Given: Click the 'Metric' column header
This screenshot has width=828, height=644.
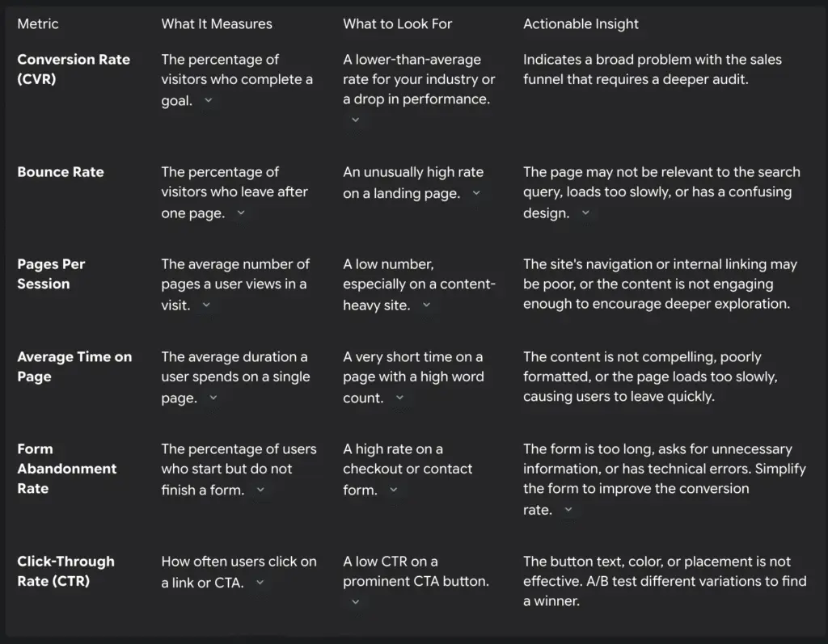Looking at the screenshot, I should 38,23.
